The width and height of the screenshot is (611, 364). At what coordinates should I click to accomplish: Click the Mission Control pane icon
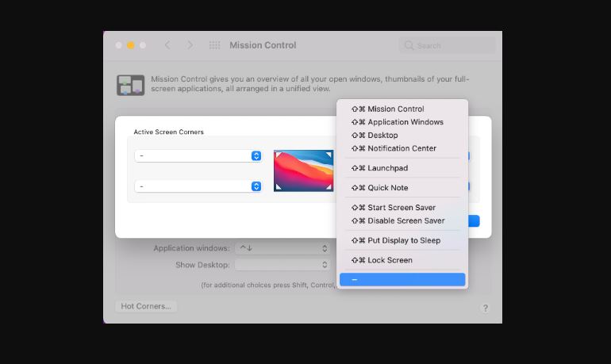click(131, 86)
